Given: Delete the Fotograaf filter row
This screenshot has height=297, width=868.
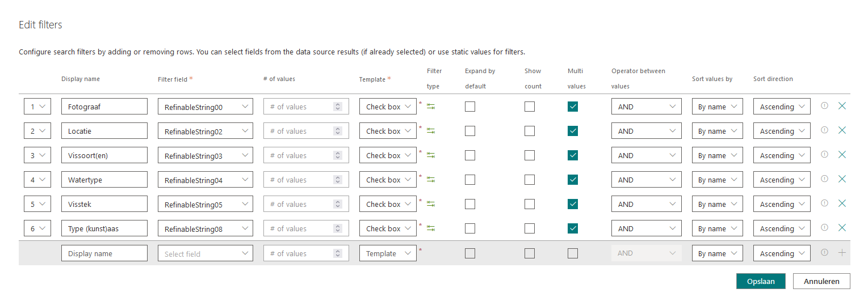Looking at the screenshot, I should (842, 105).
